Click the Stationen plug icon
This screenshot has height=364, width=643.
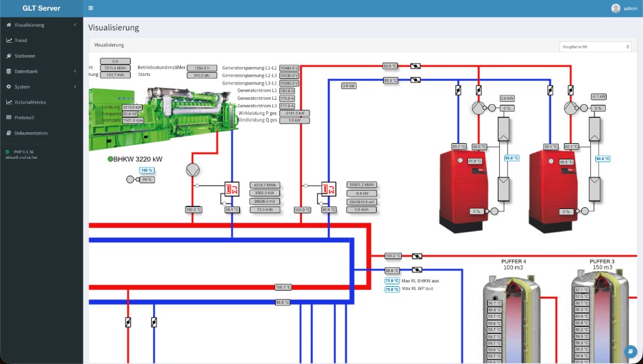click(9, 56)
